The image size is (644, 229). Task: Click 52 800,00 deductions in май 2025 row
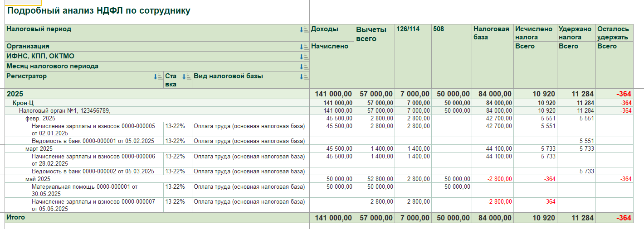tap(380, 179)
